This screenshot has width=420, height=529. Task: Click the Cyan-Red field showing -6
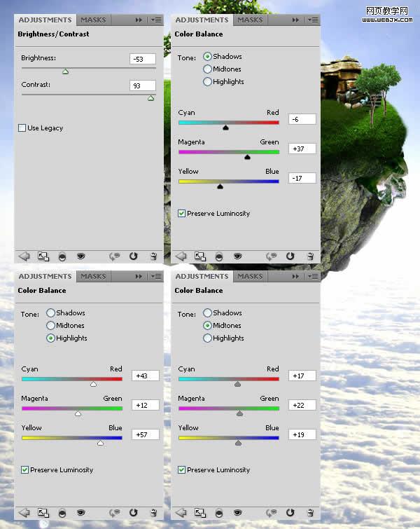click(302, 119)
